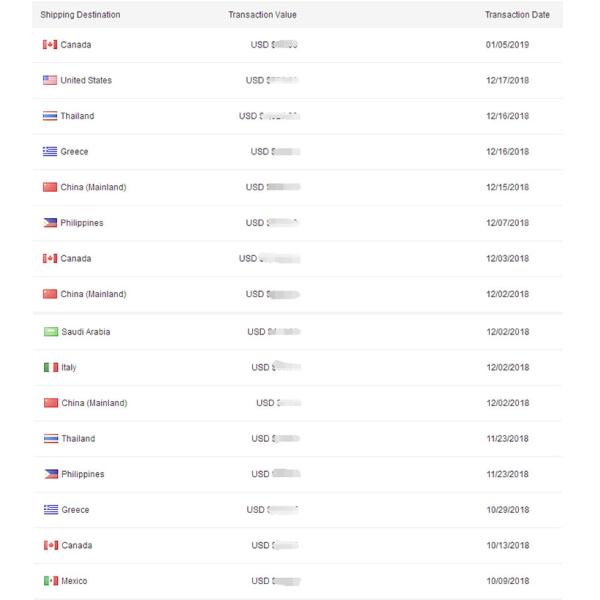Click the 10/09/2018 transaction date
The width and height of the screenshot is (600, 600).
tap(508, 582)
